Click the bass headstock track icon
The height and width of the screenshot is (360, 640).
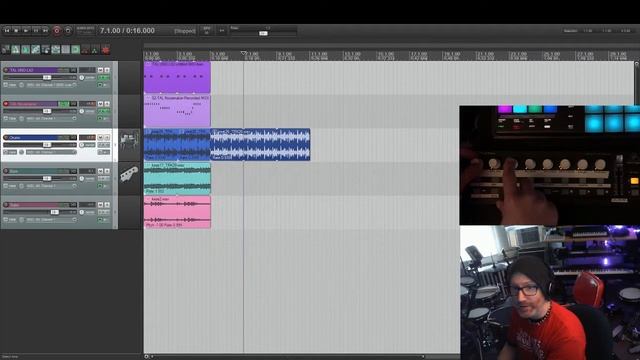(129, 175)
